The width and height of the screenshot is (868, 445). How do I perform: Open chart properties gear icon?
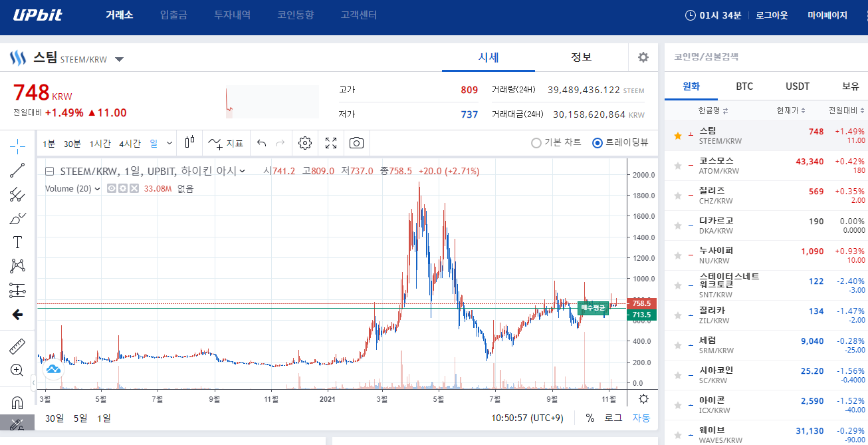pyautogui.click(x=305, y=143)
